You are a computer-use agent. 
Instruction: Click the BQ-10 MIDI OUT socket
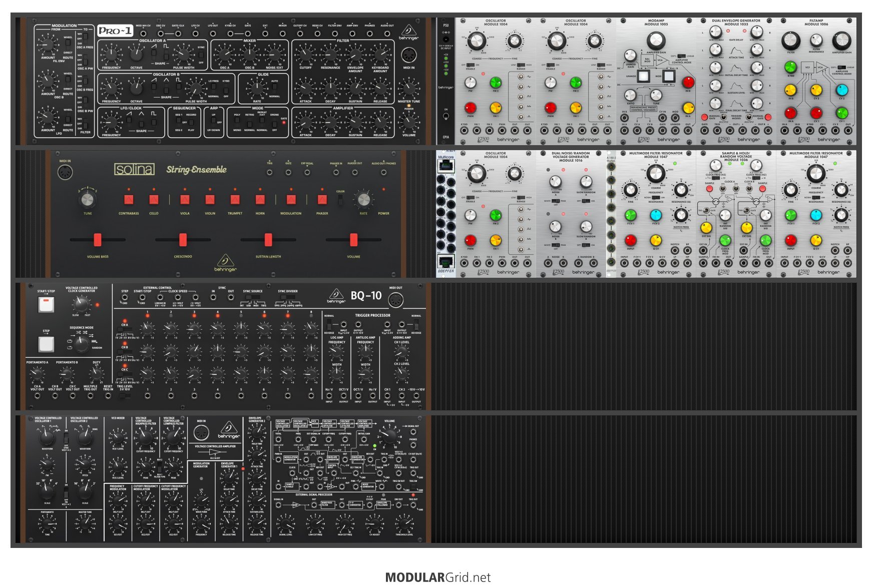[x=395, y=300]
